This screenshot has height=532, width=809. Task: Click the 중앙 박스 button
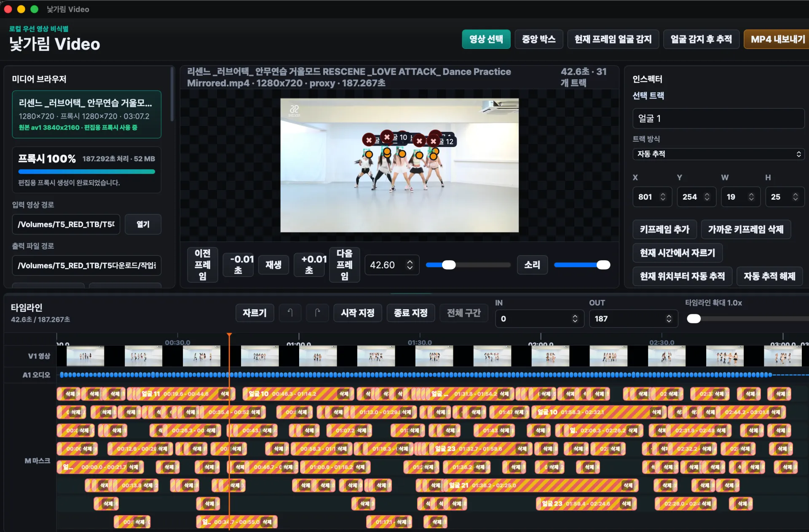(x=539, y=39)
